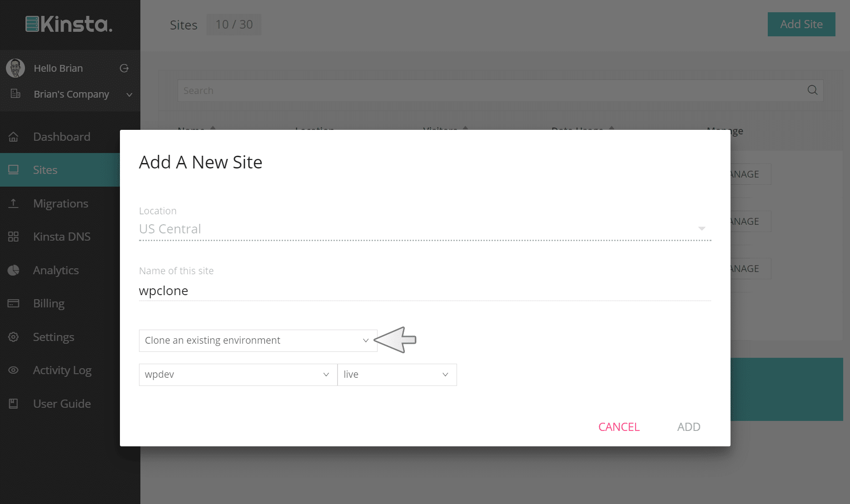This screenshot has width=850, height=504.
Task: Click the logout icon beside Hello Brian
Action: coord(124,68)
